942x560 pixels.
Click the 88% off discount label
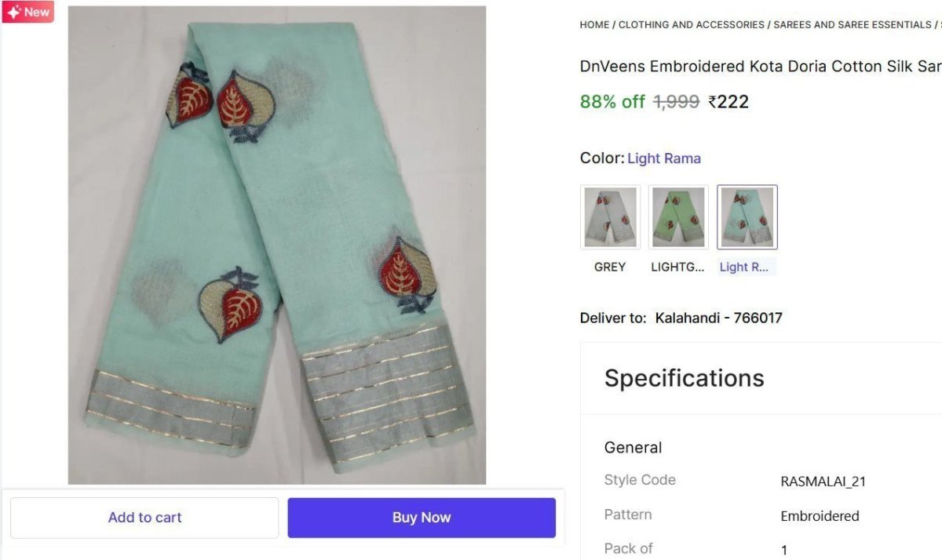[612, 100]
